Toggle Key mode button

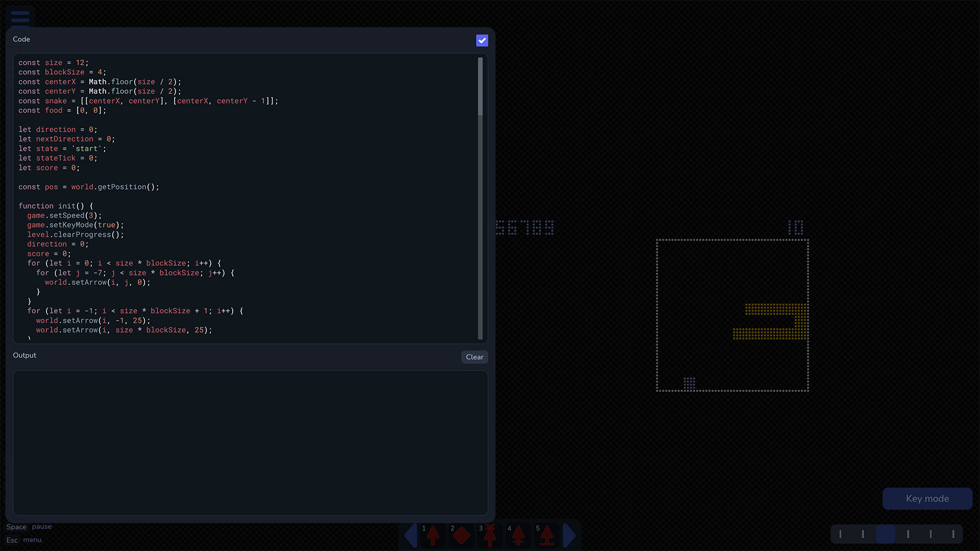927,498
